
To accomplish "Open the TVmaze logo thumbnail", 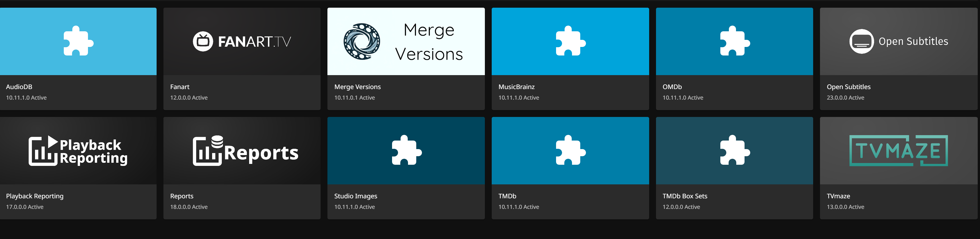I will pyautogui.click(x=898, y=151).
